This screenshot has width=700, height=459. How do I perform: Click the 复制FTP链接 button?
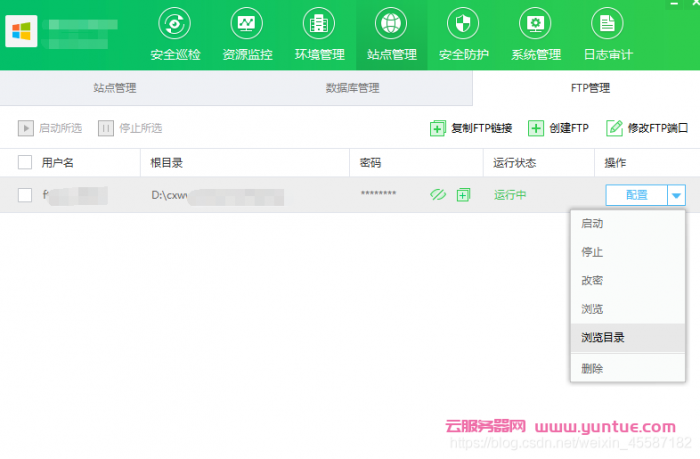tap(471, 128)
